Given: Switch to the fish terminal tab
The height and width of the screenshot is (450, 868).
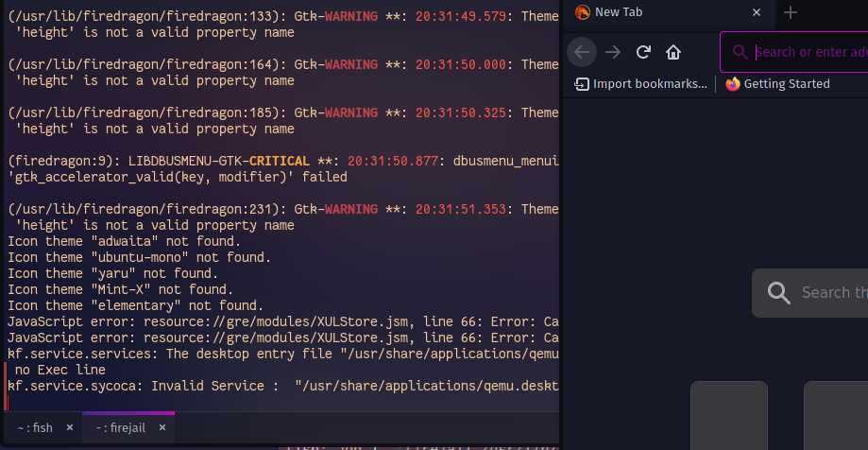Looking at the screenshot, I should (x=35, y=428).
